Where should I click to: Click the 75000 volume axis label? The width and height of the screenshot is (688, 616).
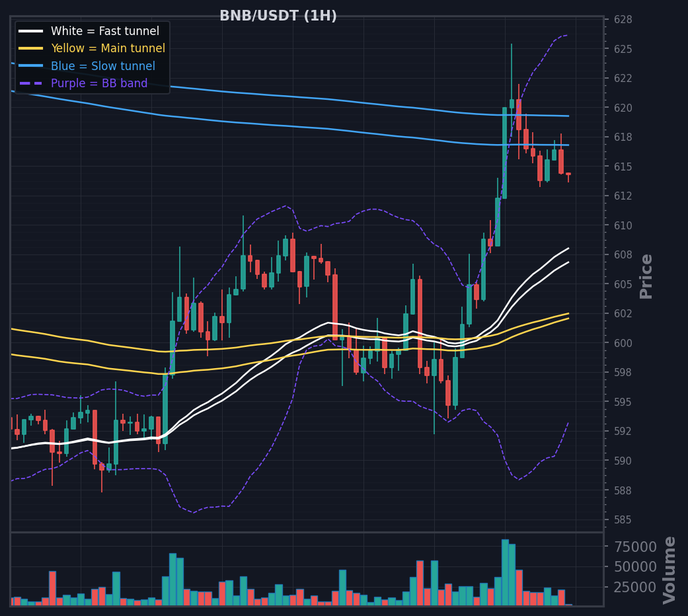coord(635,547)
